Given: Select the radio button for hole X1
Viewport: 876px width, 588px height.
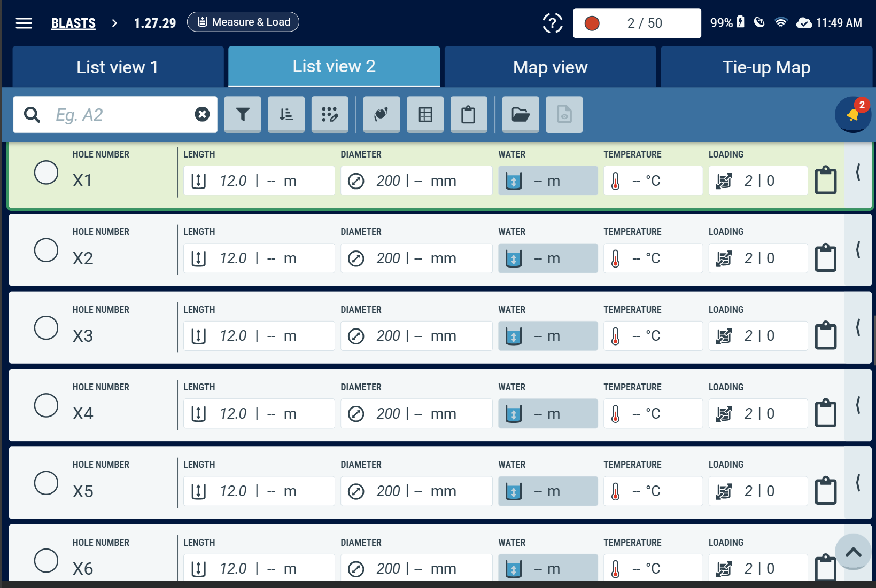Looking at the screenshot, I should point(46,173).
